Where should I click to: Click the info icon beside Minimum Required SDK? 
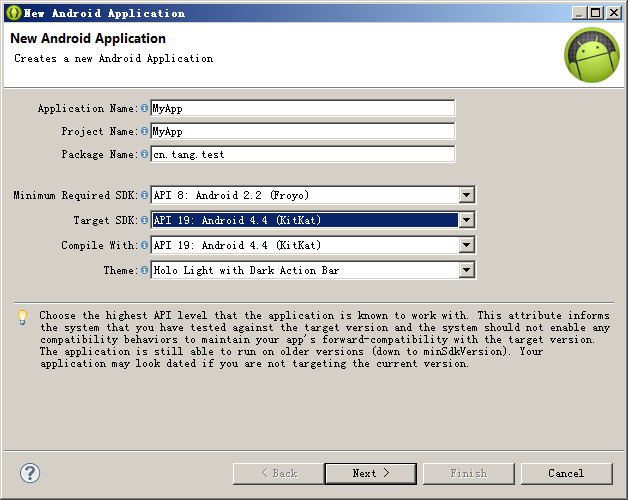[x=145, y=195]
